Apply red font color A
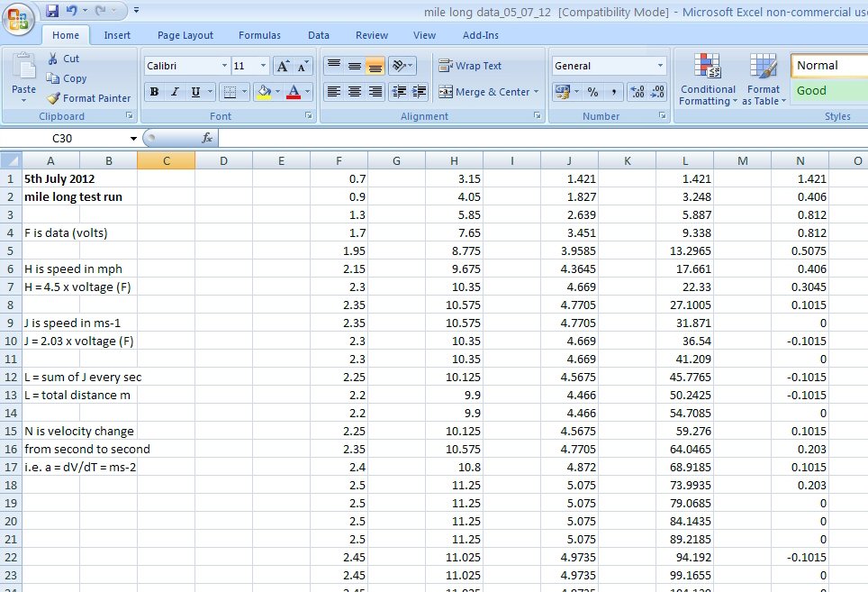The image size is (868, 592). pos(294,92)
